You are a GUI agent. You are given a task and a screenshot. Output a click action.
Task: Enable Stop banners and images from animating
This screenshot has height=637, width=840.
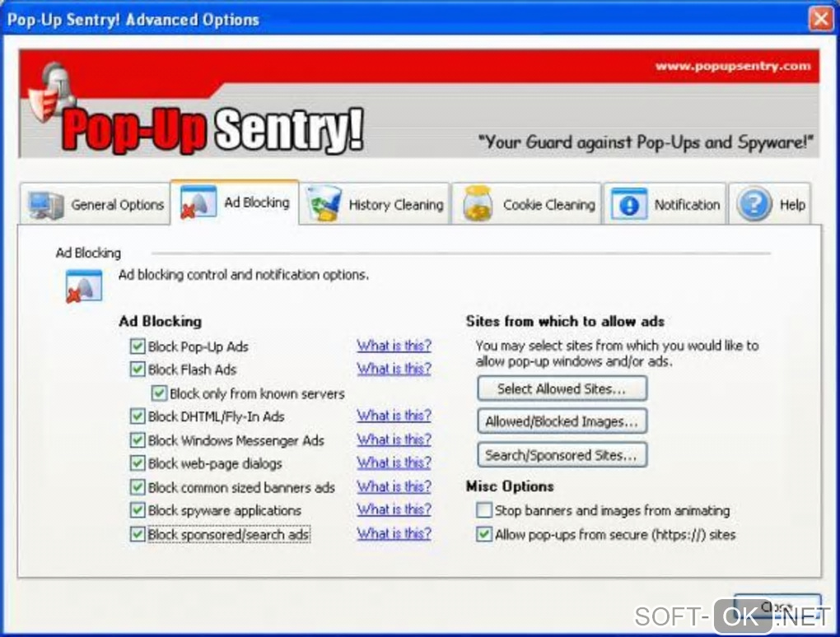click(x=483, y=510)
